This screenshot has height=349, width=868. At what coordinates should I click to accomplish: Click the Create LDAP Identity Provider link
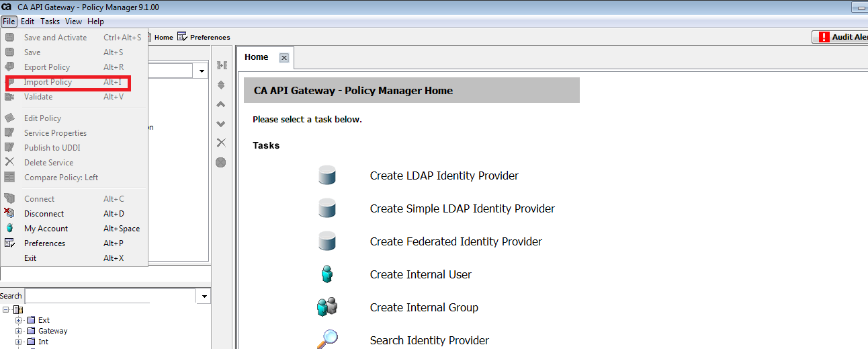[x=444, y=176]
